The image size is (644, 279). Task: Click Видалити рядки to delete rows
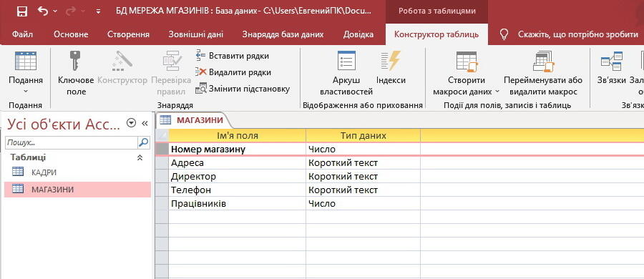point(233,72)
